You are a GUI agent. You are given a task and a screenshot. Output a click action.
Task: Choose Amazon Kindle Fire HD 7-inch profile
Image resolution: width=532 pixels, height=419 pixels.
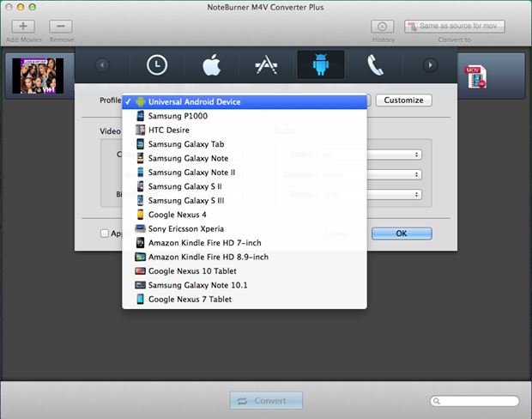click(x=245, y=243)
